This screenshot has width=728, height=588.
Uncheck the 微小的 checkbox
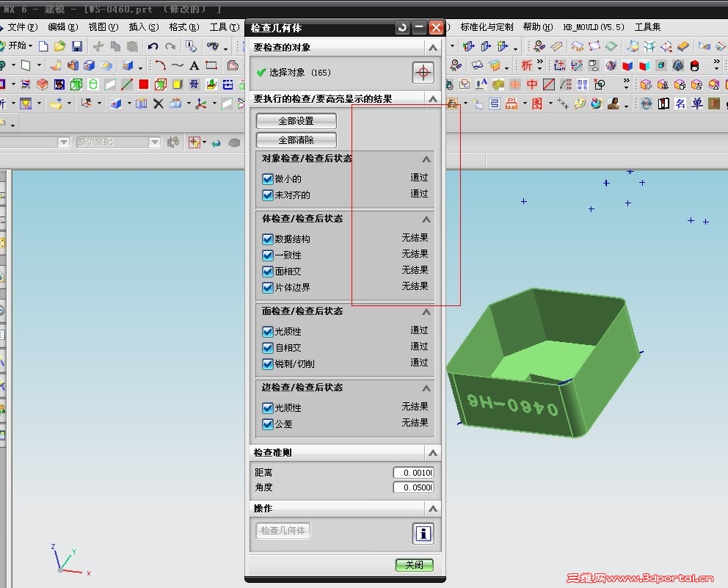pyautogui.click(x=267, y=179)
